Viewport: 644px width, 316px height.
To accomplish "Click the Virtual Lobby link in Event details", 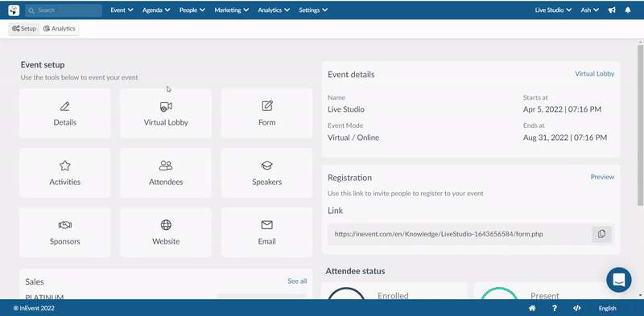I will pyautogui.click(x=594, y=74).
